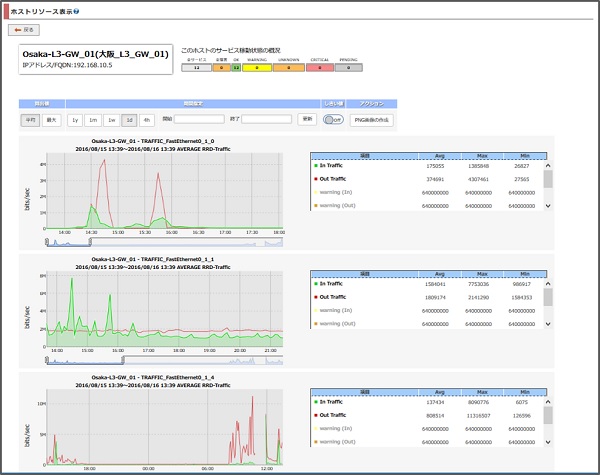Select the 最大 maximum display mode

click(x=51, y=120)
